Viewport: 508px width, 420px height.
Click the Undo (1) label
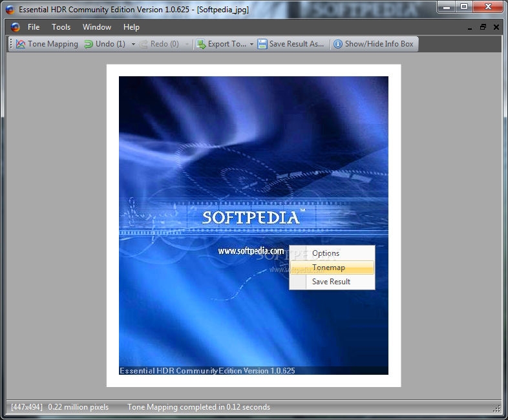click(111, 44)
